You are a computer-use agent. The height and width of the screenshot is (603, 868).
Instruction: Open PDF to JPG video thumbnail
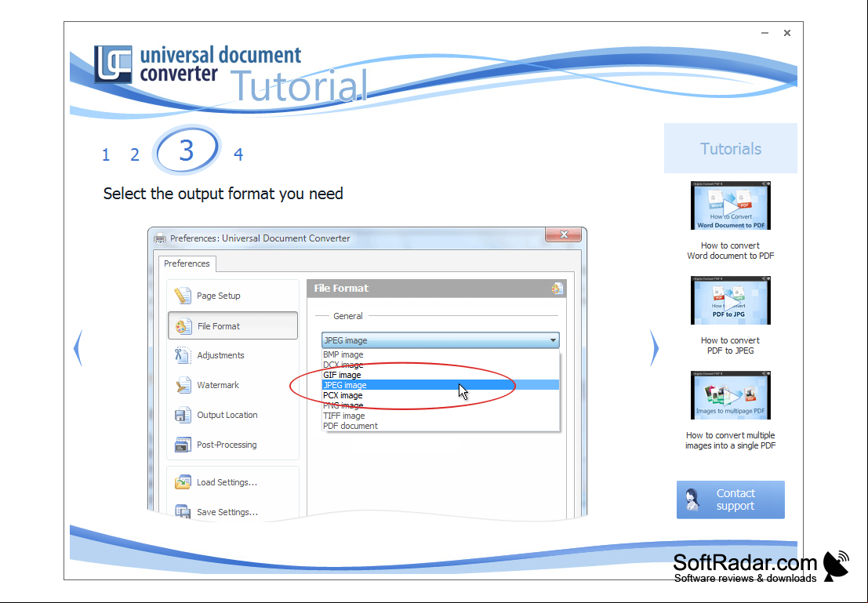coord(730,300)
